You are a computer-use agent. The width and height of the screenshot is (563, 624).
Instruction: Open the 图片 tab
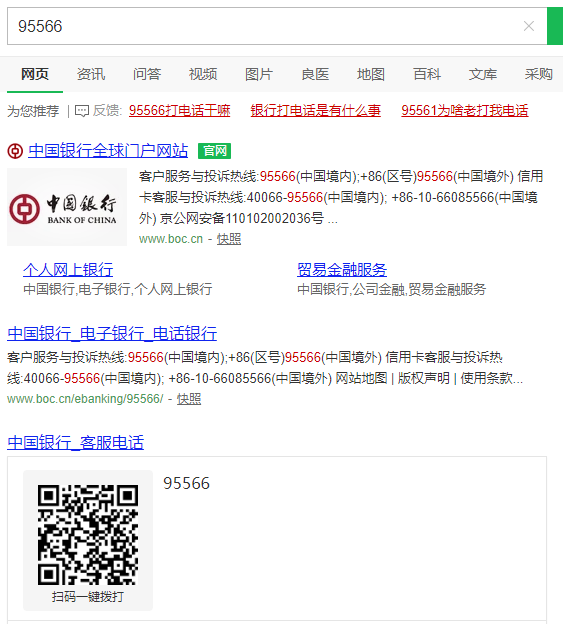[259, 74]
